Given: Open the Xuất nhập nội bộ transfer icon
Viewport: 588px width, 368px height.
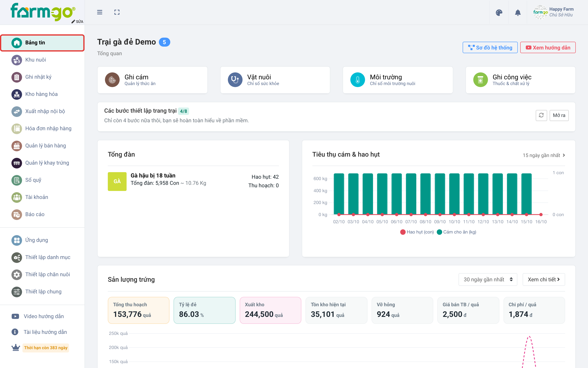Looking at the screenshot, I should pyautogui.click(x=17, y=111).
